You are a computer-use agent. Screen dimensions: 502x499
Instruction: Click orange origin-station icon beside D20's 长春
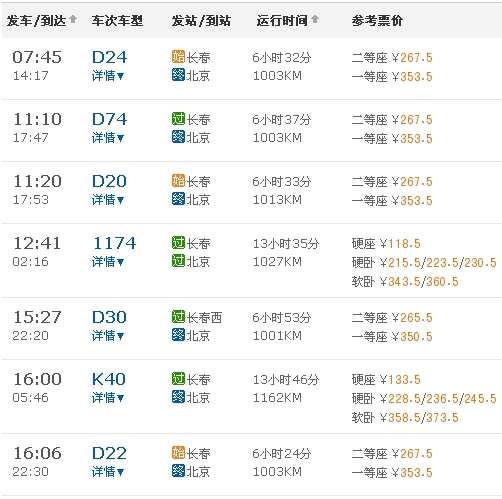point(178,181)
